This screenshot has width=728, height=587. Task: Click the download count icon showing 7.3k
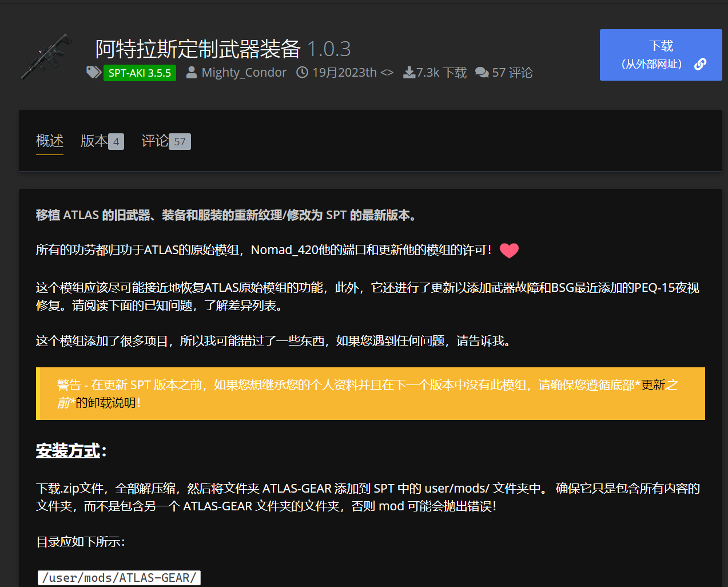[408, 72]
